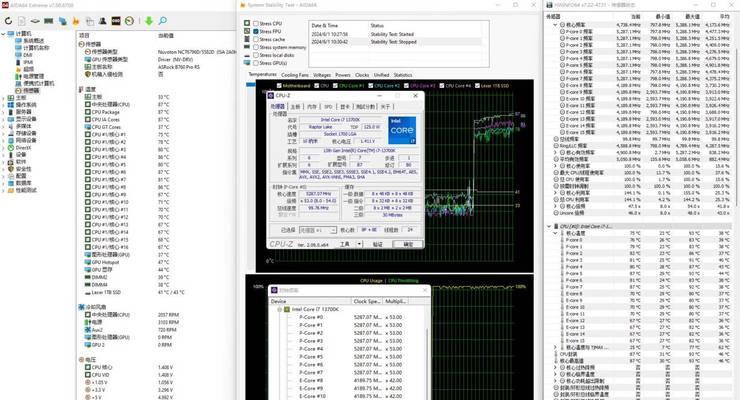Toggle the CPU Core #4 graph checkbox
This screenshot has height=400, width=740.
(x=442, y=85)
